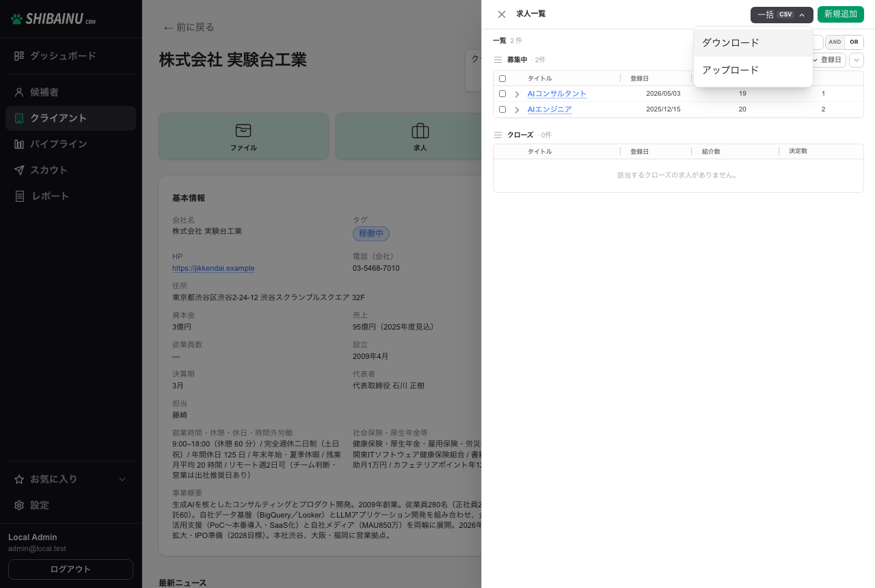
Task: Open the 求人 briefcase card
Action: (x=420, y=136)
